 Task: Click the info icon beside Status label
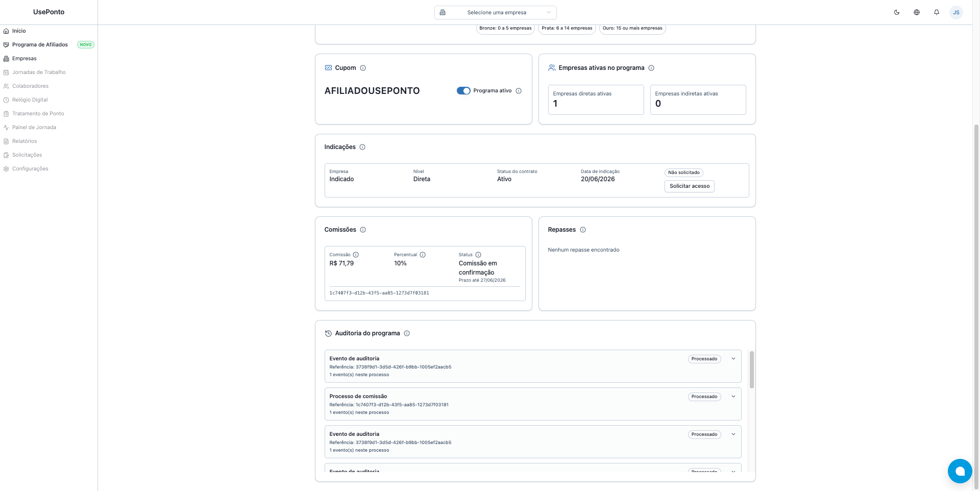pos(478,255)
